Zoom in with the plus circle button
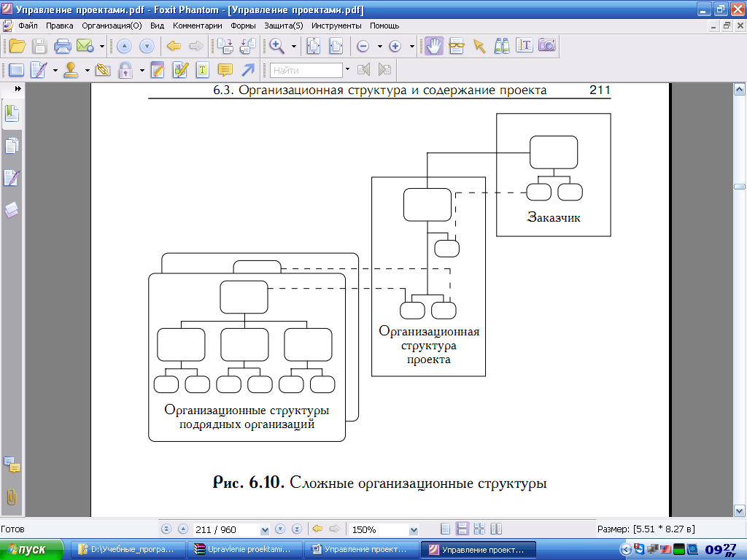 (x=395, y=46)
